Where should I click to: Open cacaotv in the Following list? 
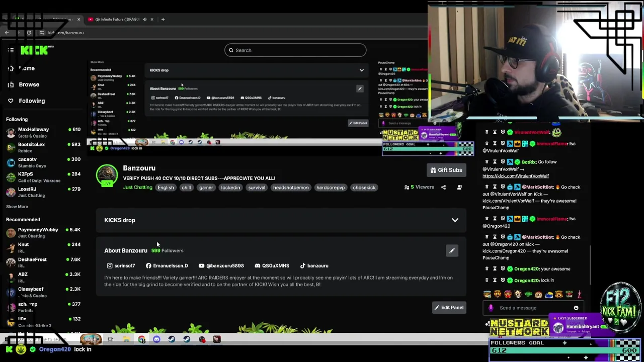[x=43, y=162]
